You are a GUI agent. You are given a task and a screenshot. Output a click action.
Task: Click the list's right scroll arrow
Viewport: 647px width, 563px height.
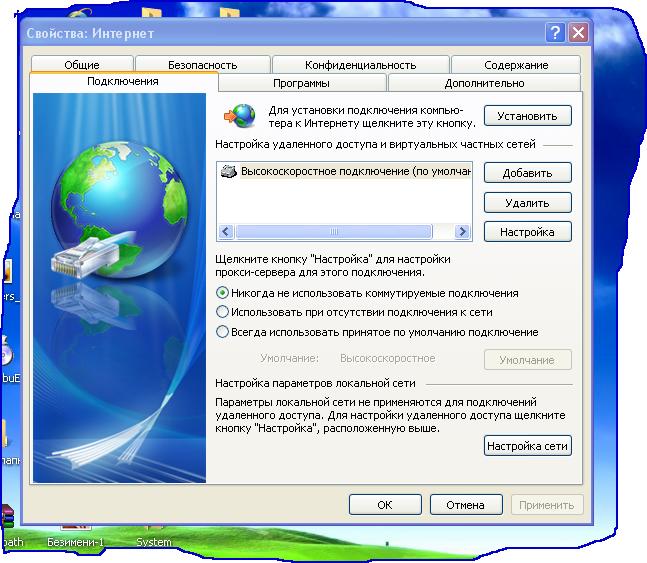click(462, 231)
